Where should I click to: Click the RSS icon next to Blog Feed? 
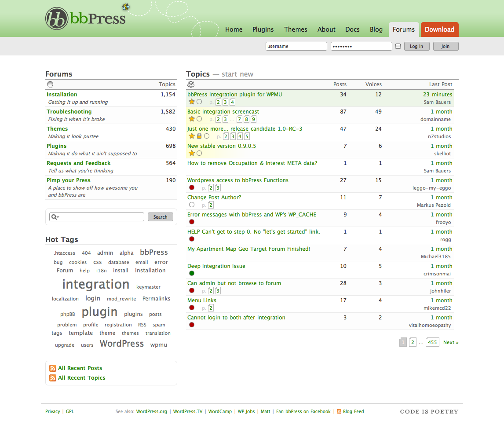(339, 412)
